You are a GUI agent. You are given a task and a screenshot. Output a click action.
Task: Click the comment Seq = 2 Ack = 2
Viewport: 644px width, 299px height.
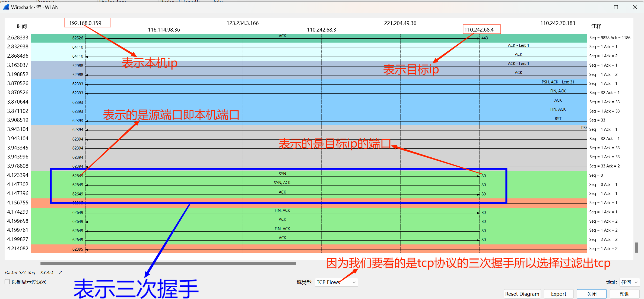coord(603,239)
